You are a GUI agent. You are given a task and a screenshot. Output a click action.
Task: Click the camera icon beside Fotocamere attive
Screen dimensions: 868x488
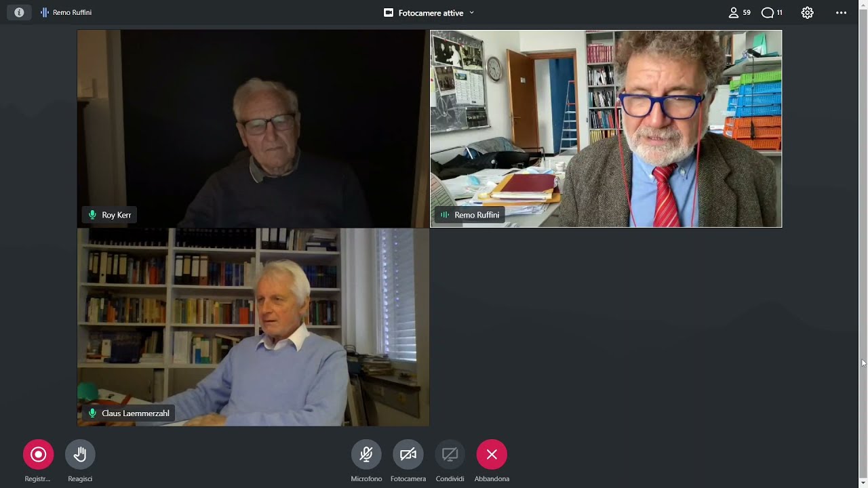(389, 13)
